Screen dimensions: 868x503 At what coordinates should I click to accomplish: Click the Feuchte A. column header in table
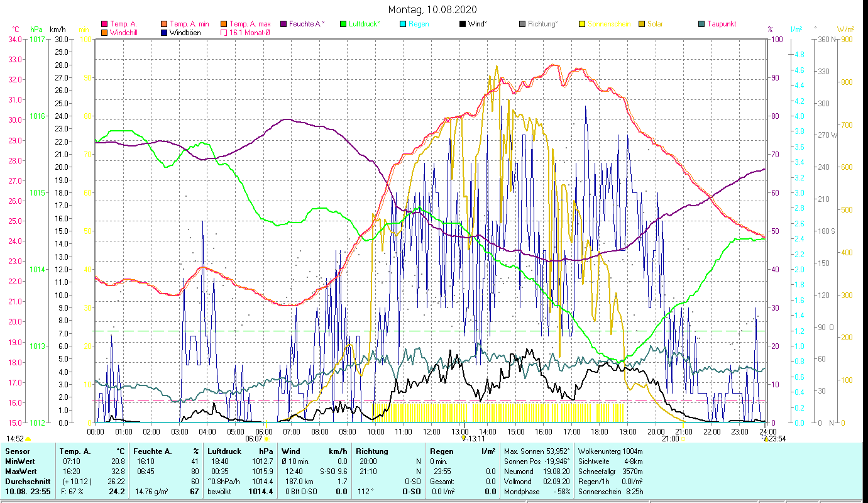tap(151, 451)
